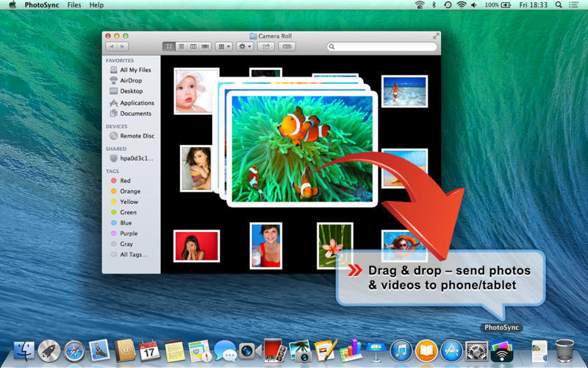Image resolution: width=588 pixels, height=368 pixels.
Task: Select the baby photo thumbnail
Action: point(196,91)
